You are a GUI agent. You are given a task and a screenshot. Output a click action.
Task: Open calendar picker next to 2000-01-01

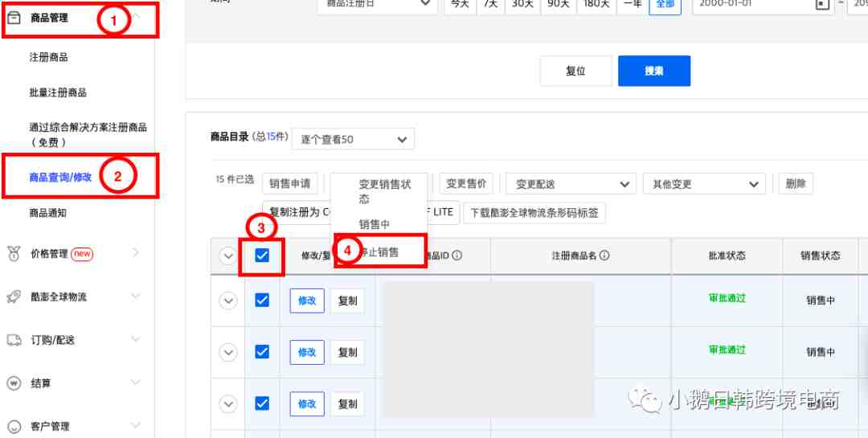[823, 3]
